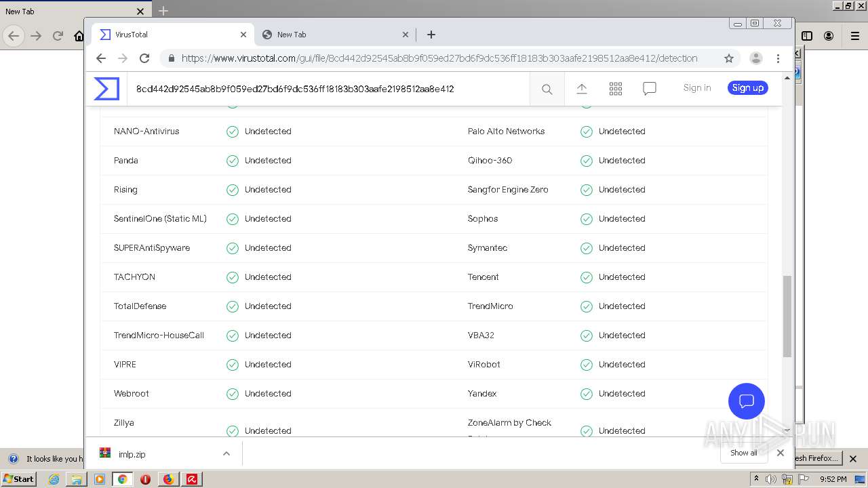The height and width of the screenshot is (488, 868).
Task: Open the VirusTotal apps grid icon
Action: point(616,89)
